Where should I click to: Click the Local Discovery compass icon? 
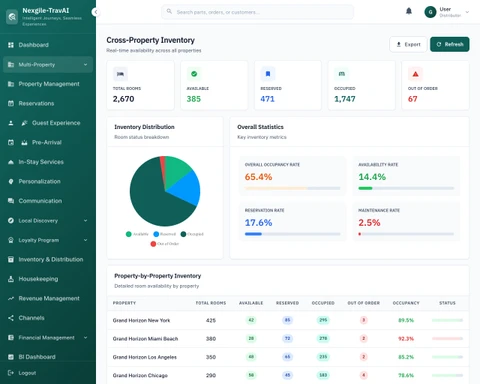coord(11,220)
